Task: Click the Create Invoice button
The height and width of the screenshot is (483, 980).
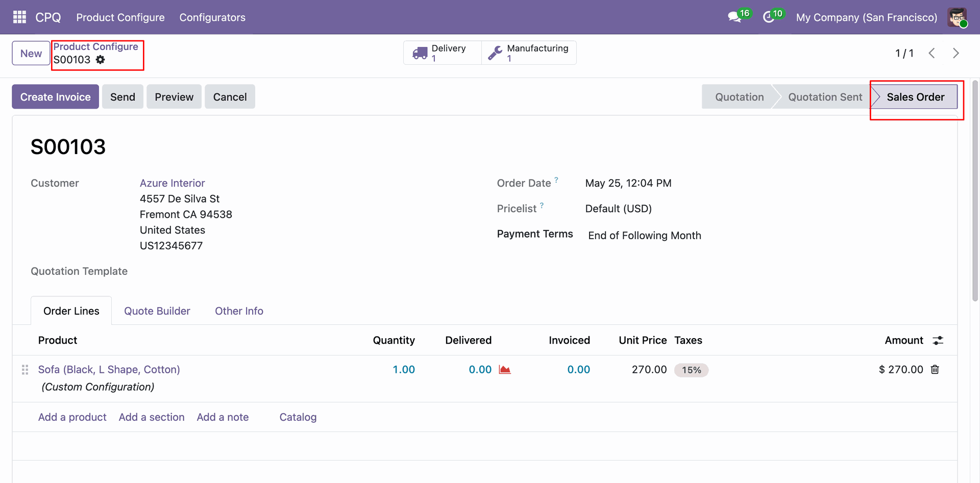Action: (x=56, y=97)
